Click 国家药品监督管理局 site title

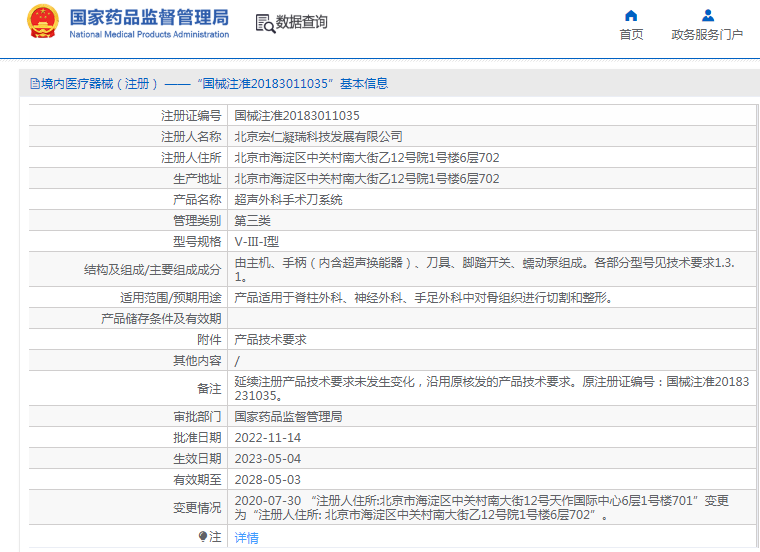point(149,17)
